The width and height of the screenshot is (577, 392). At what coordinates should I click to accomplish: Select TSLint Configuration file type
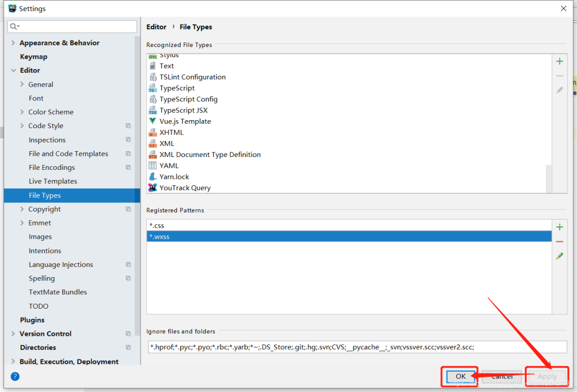coord(192,77)
